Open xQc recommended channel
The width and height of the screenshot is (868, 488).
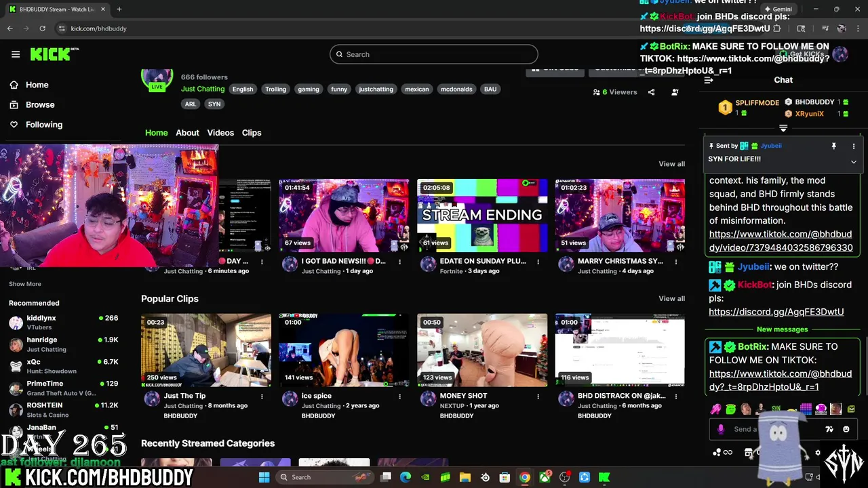pos(64,366)
